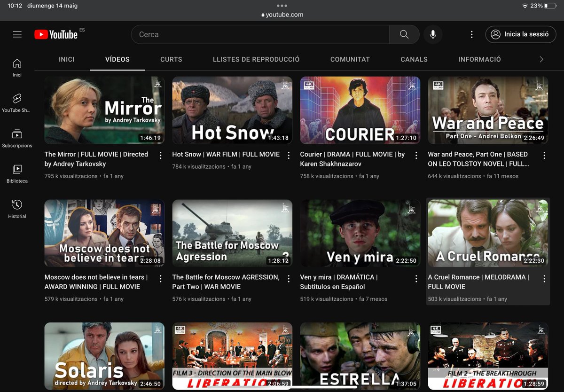
Task: Play Moscow does not believe in tears thumbnail
Action: (104, 233)
